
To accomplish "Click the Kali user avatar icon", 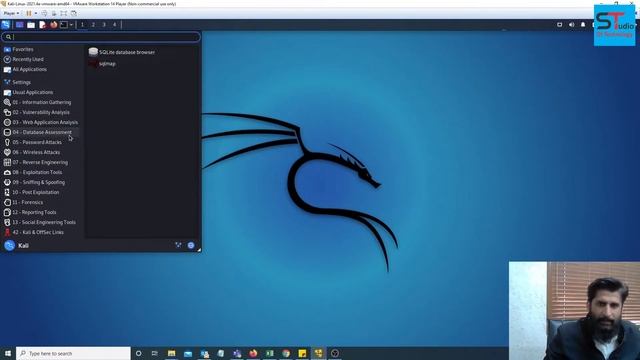I will pos(9,245).
